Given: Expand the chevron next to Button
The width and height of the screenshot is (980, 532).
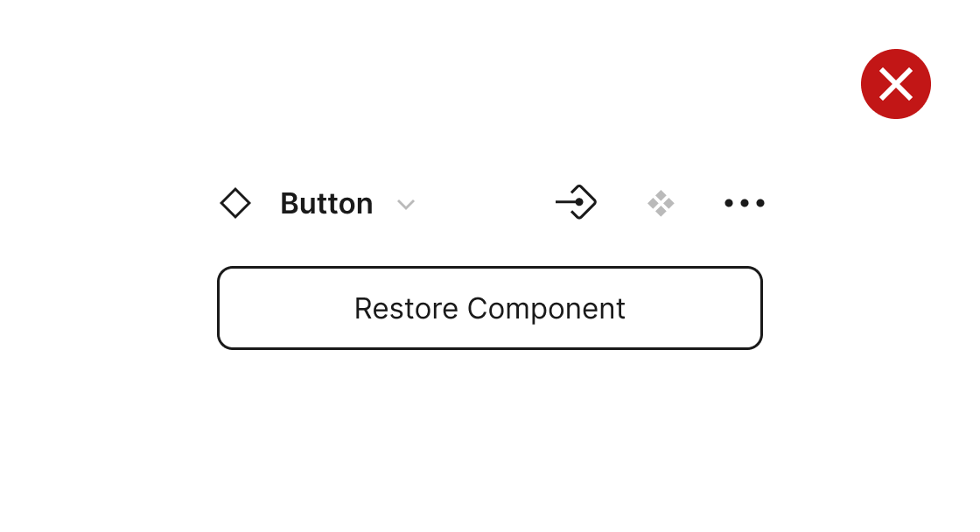Looking at the screenshot, I should 405,205.
